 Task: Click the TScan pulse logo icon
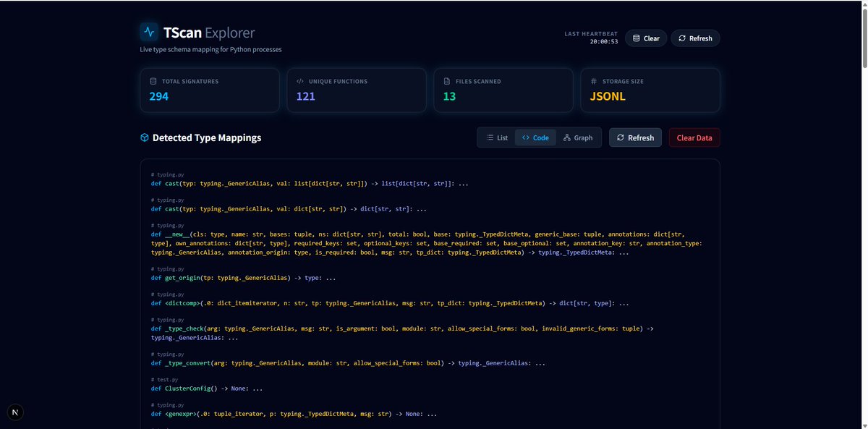[149, 31]
